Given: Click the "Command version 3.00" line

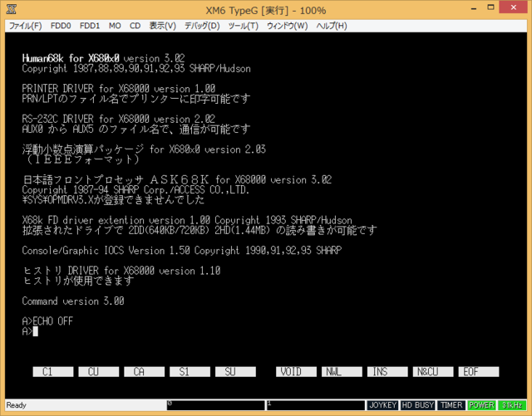Looking at the screenshot, I should click(x=73, y=301).
